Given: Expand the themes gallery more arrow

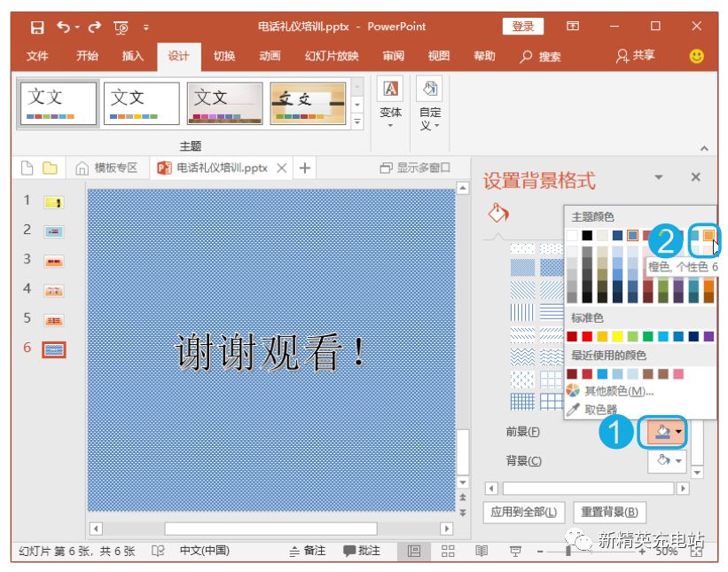Looking at the screenshot, I should 357,121.
